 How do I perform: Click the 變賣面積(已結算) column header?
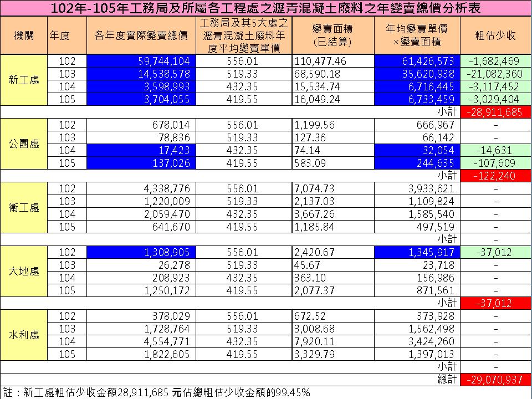click(332, 35)
